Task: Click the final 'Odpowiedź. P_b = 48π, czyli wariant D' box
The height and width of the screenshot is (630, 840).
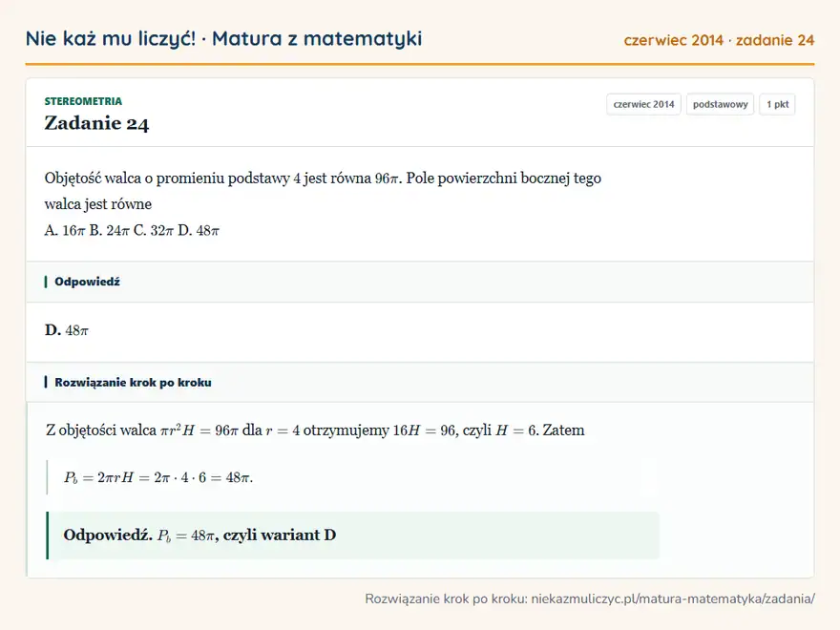Action: coord(353,535)
